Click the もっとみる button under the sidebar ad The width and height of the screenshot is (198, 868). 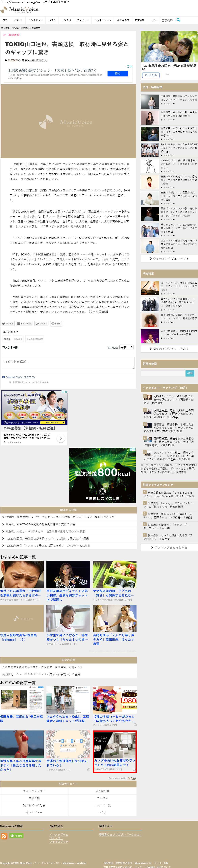pos(151,75)
